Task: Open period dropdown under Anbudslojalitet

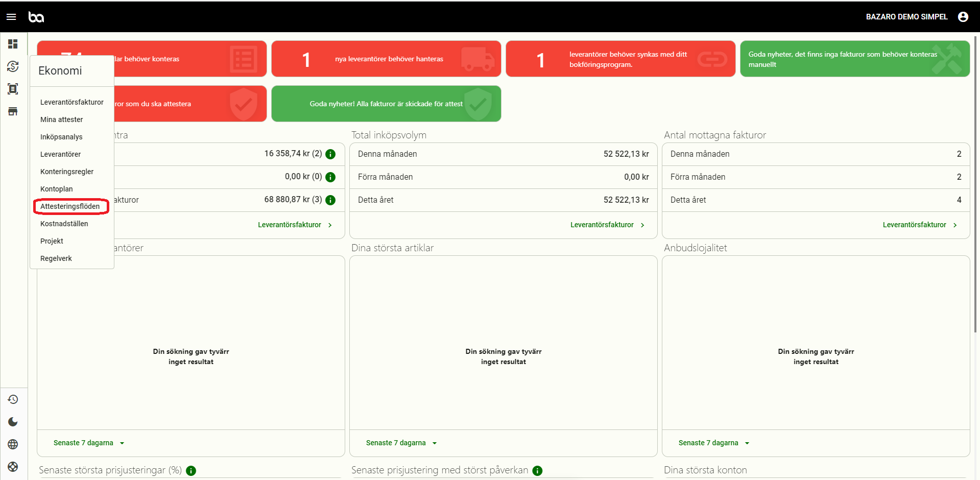Action: click(714, 443)
